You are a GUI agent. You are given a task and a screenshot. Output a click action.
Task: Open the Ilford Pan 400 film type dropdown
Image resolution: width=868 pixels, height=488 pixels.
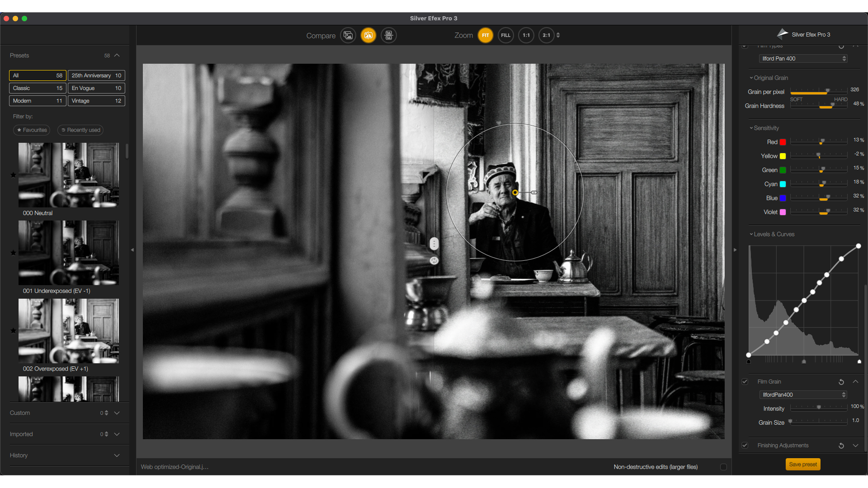click(x=803, y=59)
